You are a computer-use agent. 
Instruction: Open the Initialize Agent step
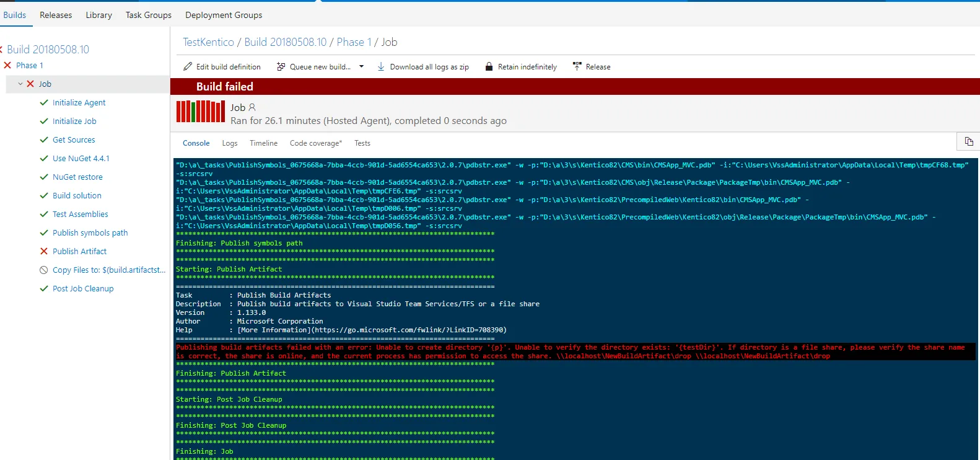pyautogui.click(x=79, y=102)
